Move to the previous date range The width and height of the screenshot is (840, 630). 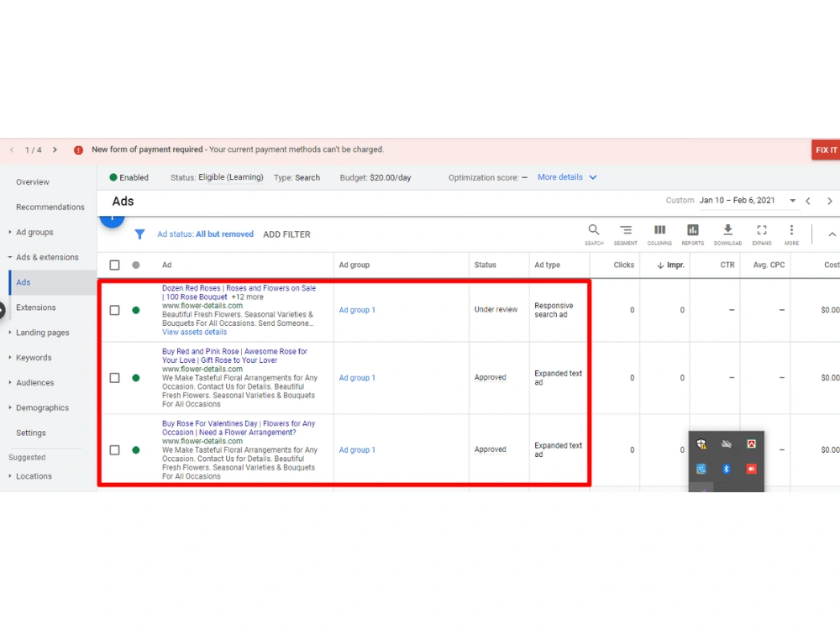(808, 201)
